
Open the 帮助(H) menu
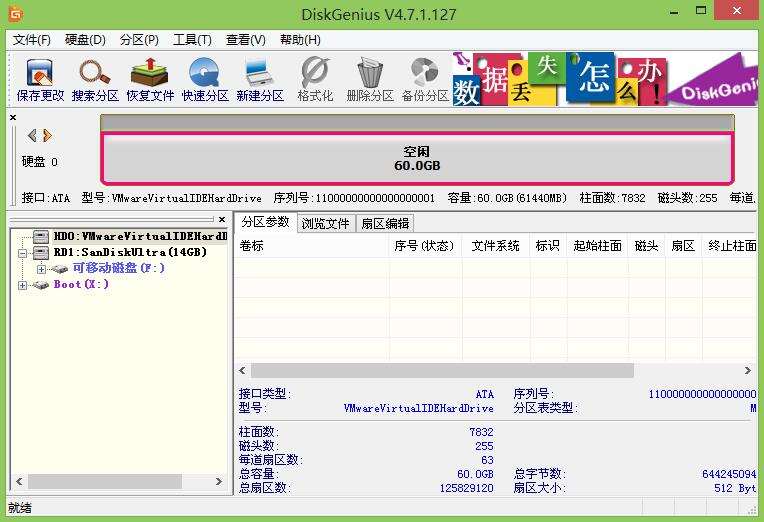[300, 40]
